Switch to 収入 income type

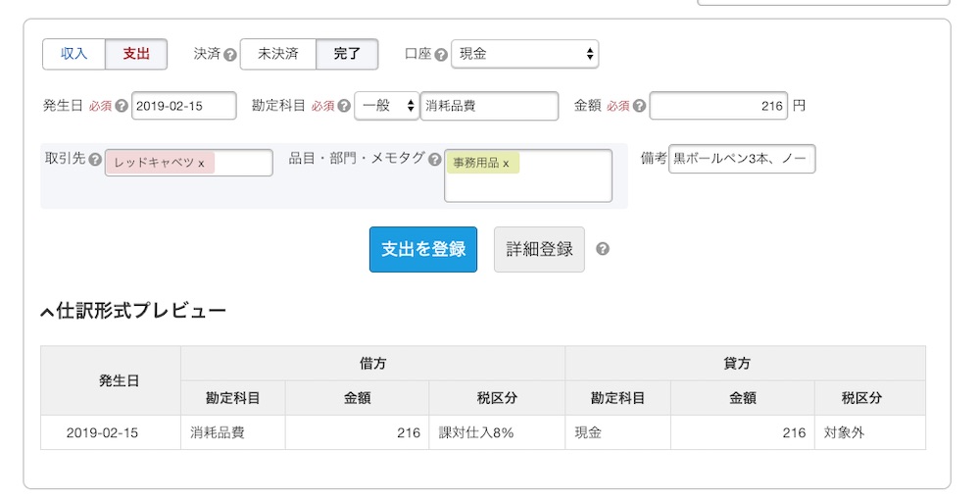tap(74, 54)
